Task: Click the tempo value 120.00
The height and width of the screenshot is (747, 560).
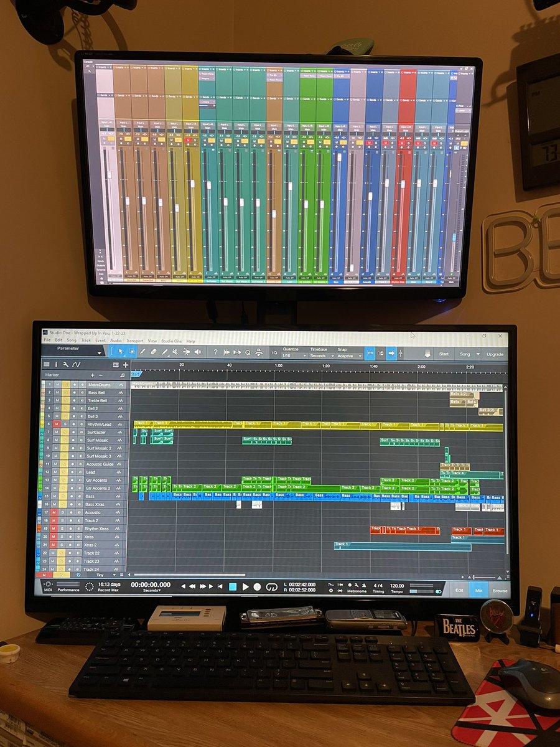Action: (397, 585)
